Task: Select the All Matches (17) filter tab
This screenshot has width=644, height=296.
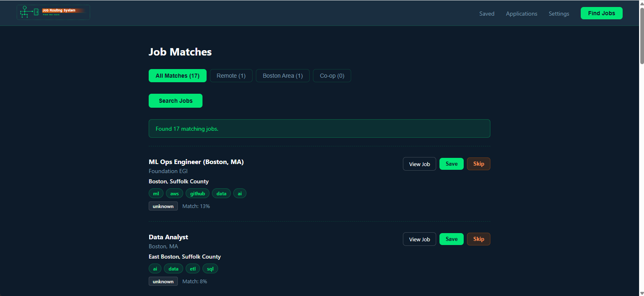Action: coord(177,76)
